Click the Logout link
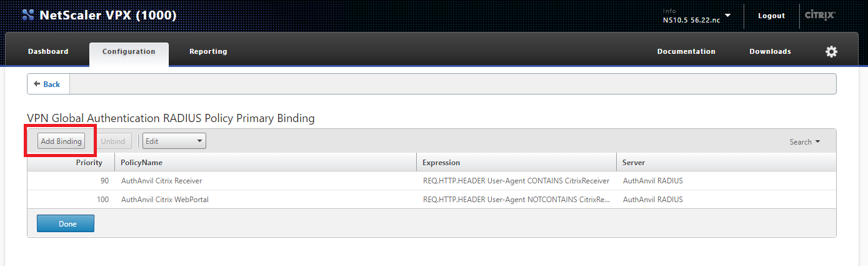Image resolution: width=868 pixels, height=266 pixels. click(x=771, y=16)
